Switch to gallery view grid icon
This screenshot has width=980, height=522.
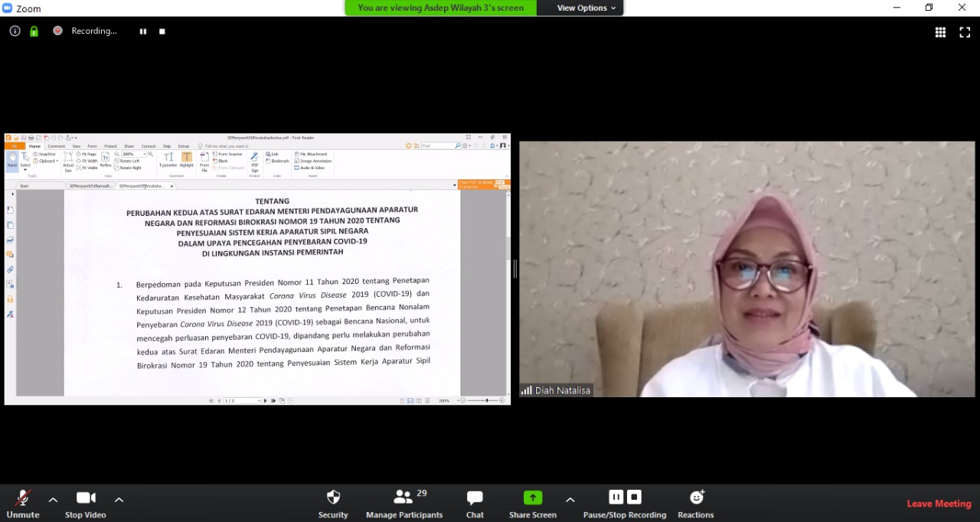[941, 32]
